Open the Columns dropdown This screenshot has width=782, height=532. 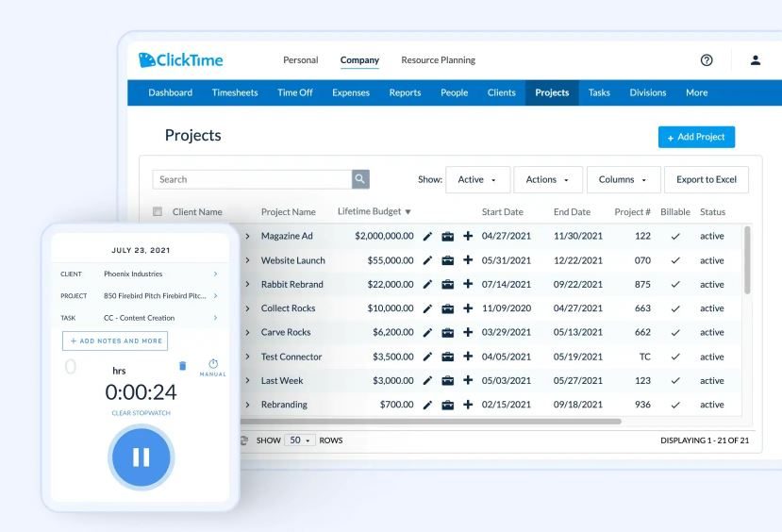(x=624, y=179)
